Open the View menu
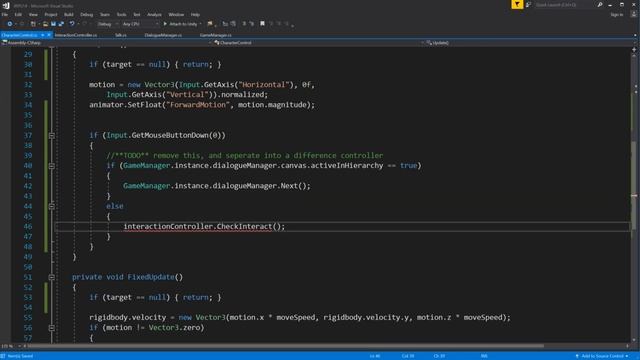 pos(33,14)
